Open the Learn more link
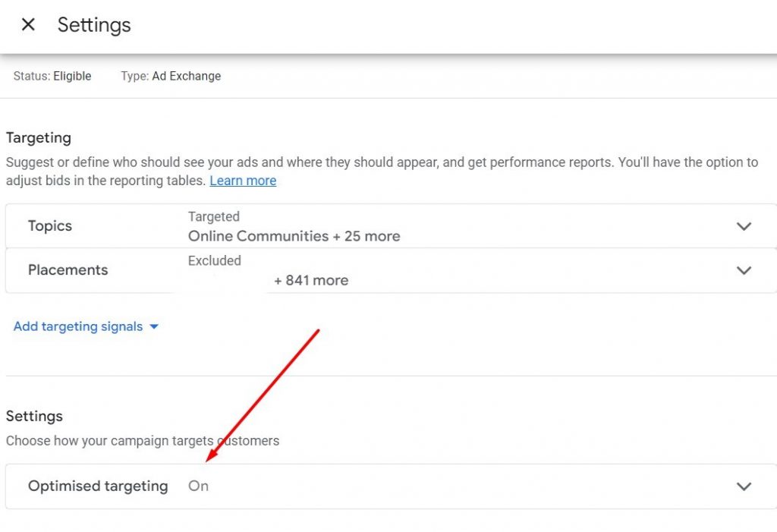 [x=243, y=181]
